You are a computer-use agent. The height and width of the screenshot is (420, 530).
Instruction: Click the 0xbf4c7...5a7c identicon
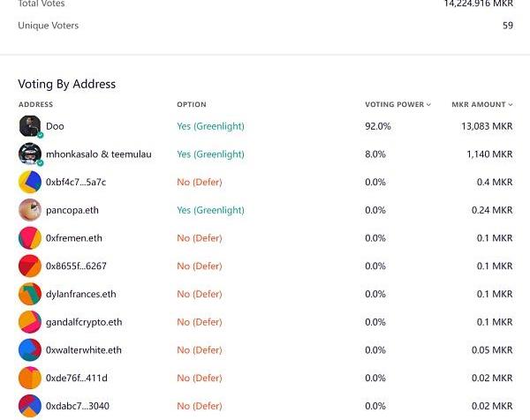tap(29, 182)
